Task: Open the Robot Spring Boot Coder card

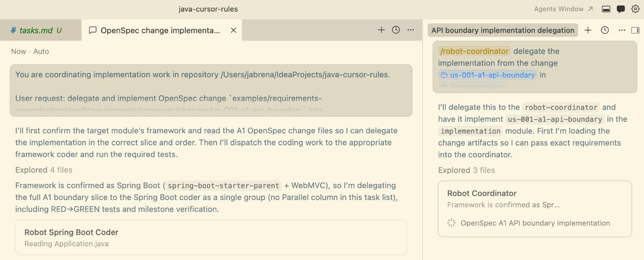Action: pyautogui.click(x=211, y=237)
